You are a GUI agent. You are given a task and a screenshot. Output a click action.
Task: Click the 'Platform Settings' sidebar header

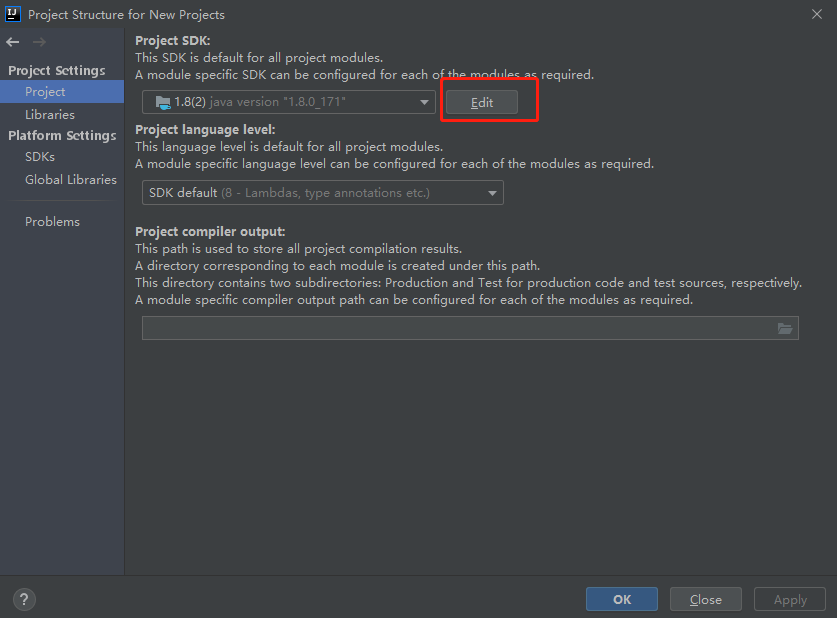pos(62,136)
